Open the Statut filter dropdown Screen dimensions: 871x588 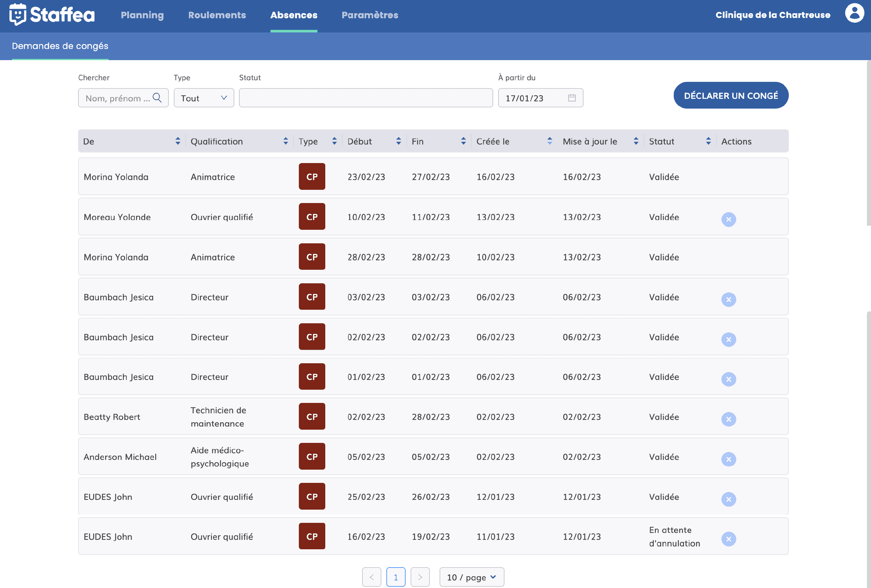click(366, 98)
